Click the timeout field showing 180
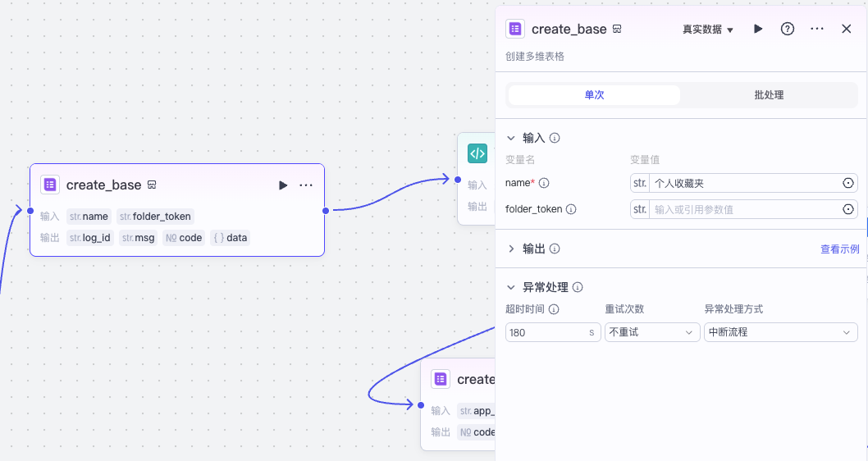 click(x=552, y=332)
